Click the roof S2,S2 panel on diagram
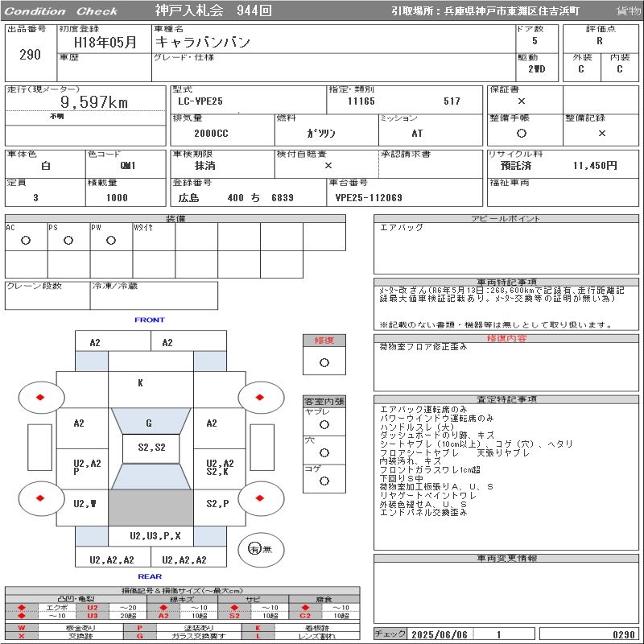 tap(151, 448)
